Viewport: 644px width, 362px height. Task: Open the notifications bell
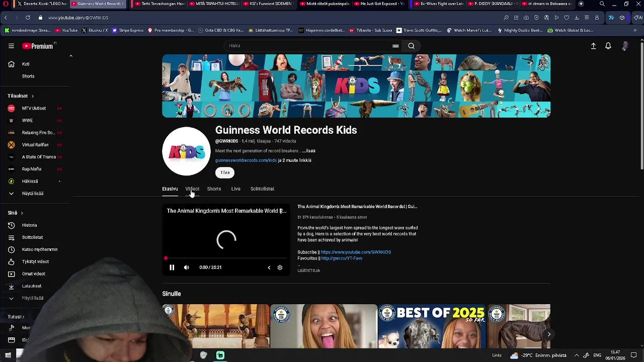tap(608, 46)
